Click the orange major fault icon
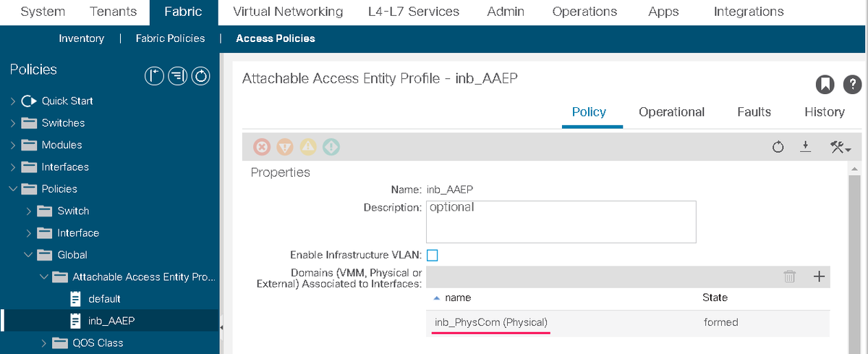This screenshot has width=868, height=354. (x=285, y=147)
